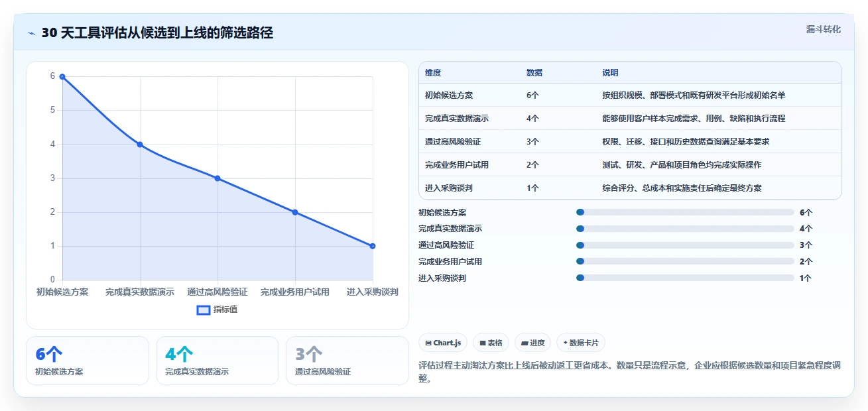Click the 漏斗转化 label in header

(x=823, y=29)
